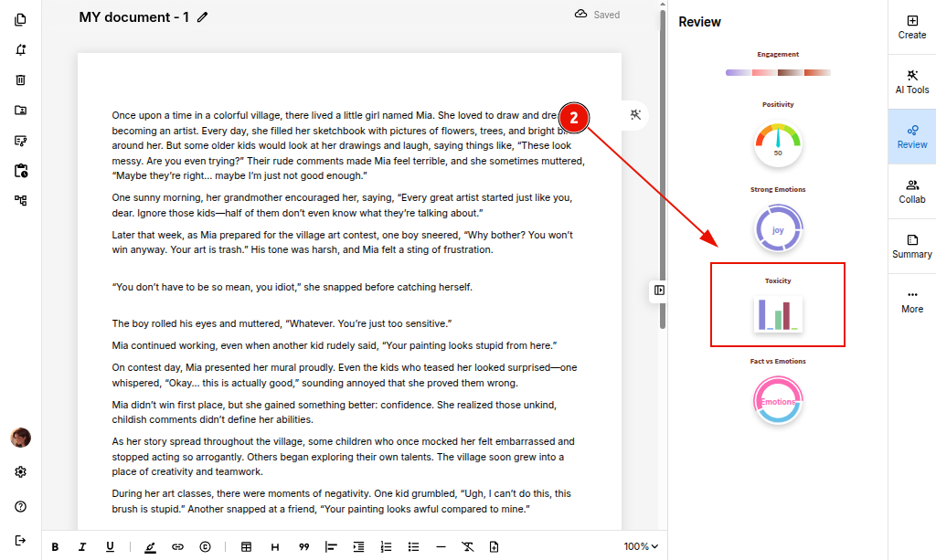
Task: Toggle bold formatting
Action: click(55, 546)
